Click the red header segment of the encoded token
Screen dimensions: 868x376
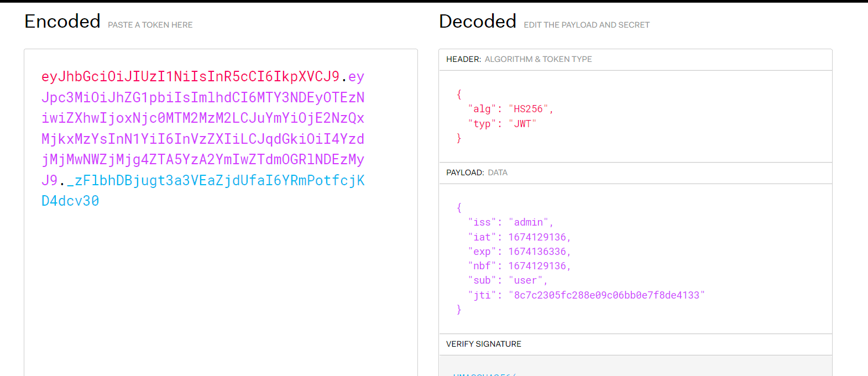pos(190,76)
